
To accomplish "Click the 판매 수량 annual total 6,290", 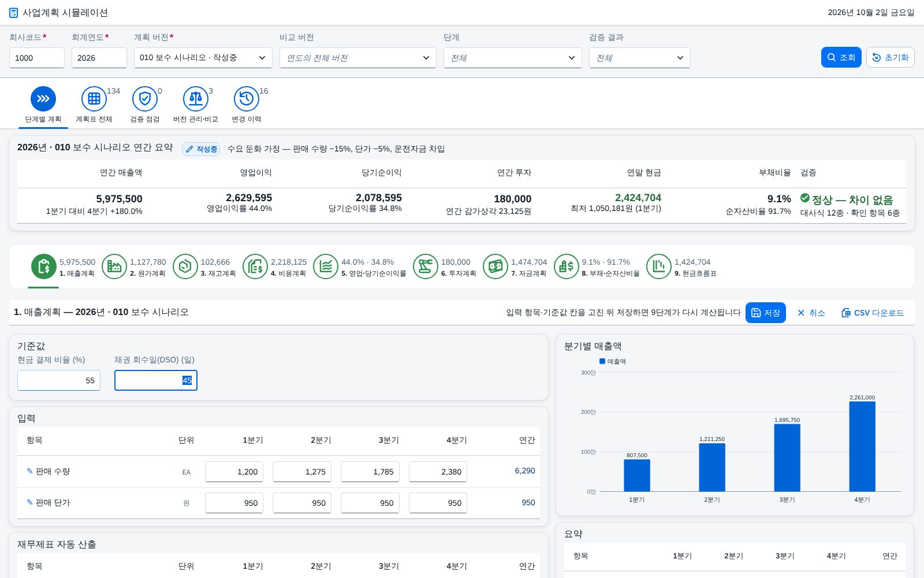I will (525, 471).
